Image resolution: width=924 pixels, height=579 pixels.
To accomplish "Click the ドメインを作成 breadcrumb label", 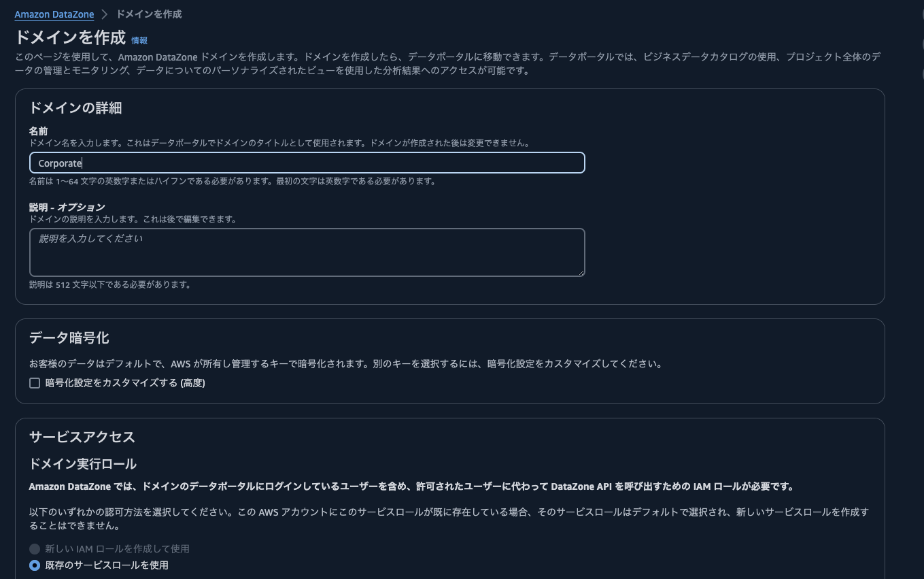I will pyautogui.click(x=148, y=14).
